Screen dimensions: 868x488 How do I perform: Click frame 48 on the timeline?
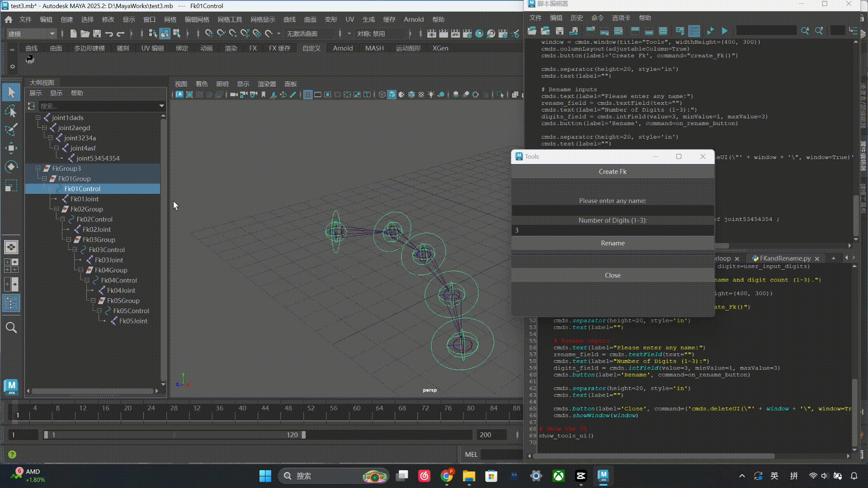click(288, 408)
